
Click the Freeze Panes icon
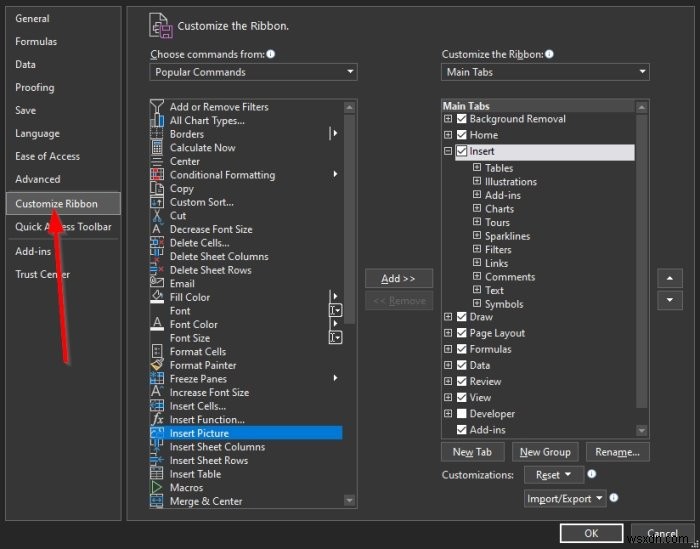[x=157, y=378]
